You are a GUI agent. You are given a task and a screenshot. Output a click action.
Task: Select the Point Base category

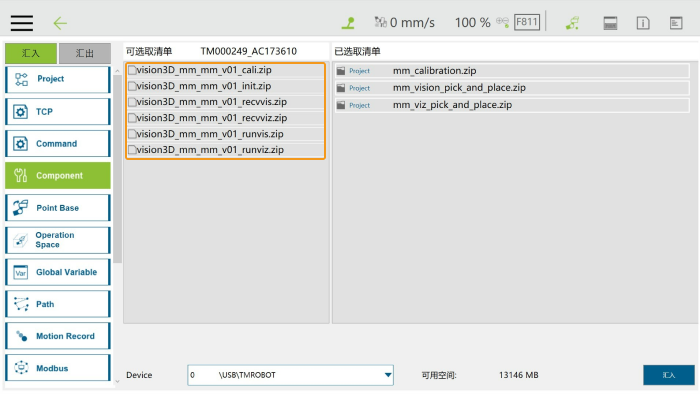pos(58,208)
